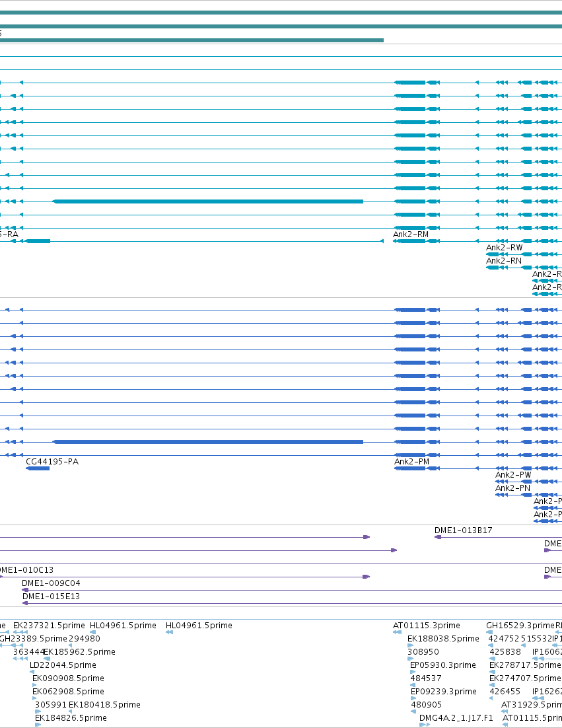Click the blue CG44195-PA coding block
This screenshot has height=728, width=562.
(x=38, y=468)
